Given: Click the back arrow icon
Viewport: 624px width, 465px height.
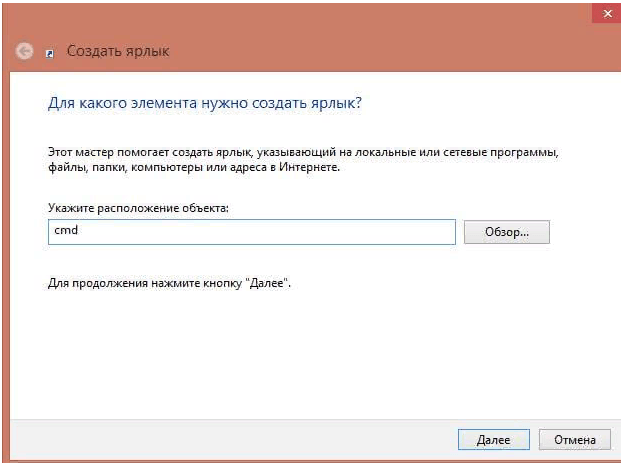Looking at the screenshot, I should (x=24, y=51).
